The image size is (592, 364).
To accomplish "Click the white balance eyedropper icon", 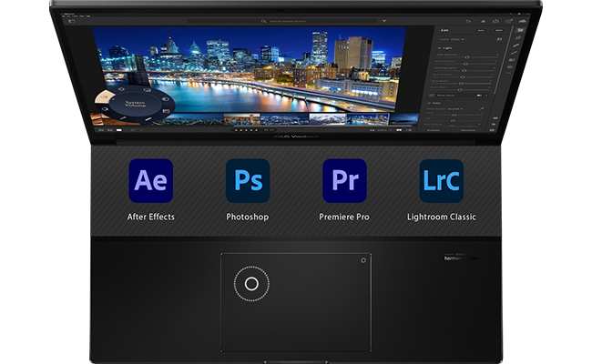I will [482, 108].
